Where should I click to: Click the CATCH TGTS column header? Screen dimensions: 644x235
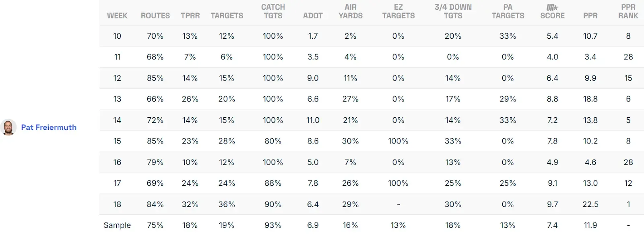pos(273,12)
